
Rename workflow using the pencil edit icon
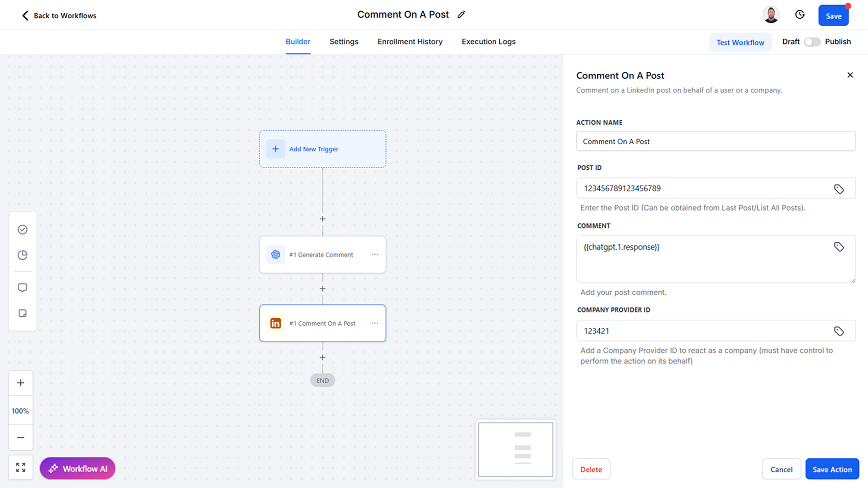coord(461,14)
